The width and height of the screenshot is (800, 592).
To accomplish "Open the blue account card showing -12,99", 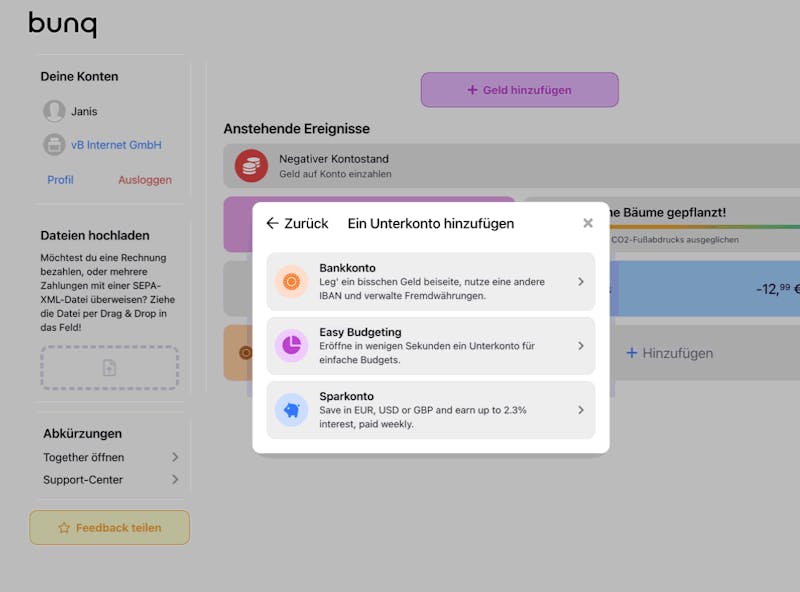I will 705,288.
